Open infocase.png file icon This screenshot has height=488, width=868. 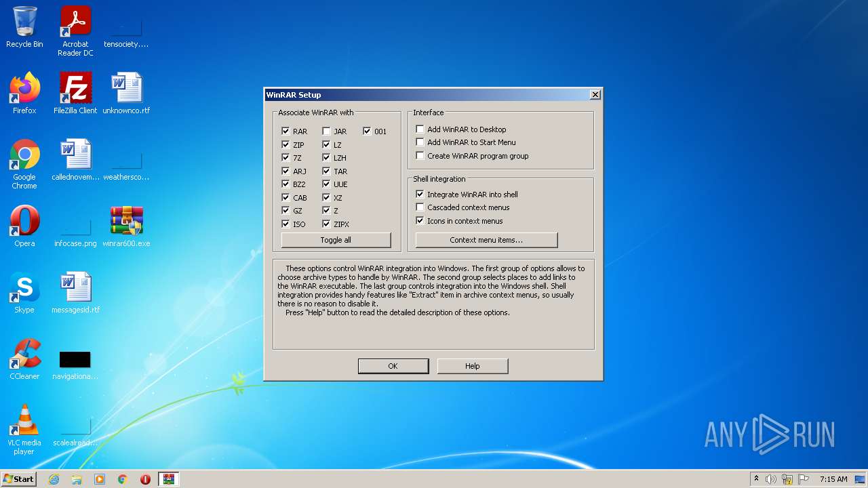(x=75, y=230)
